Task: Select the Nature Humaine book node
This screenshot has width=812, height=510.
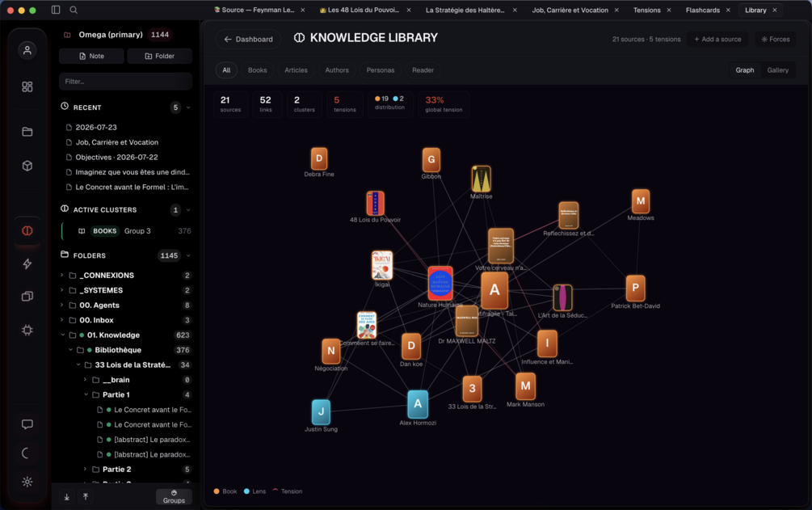Action: (440, 284)
